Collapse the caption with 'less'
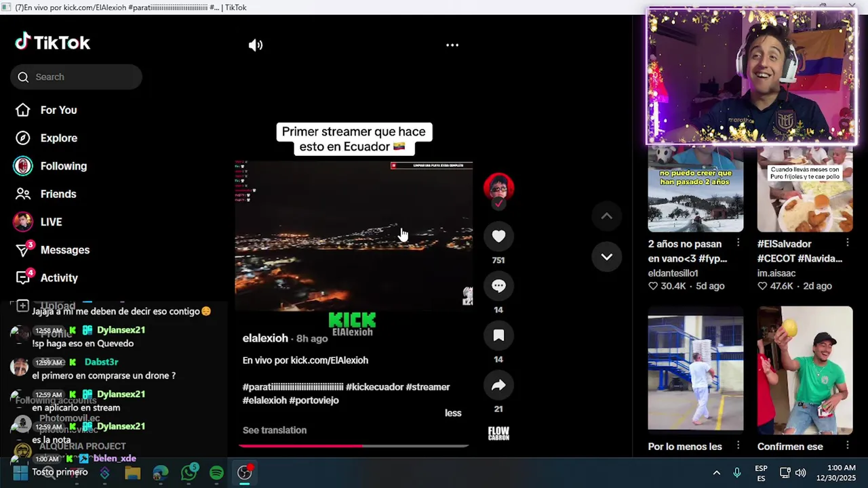 [x=453, y=413]
